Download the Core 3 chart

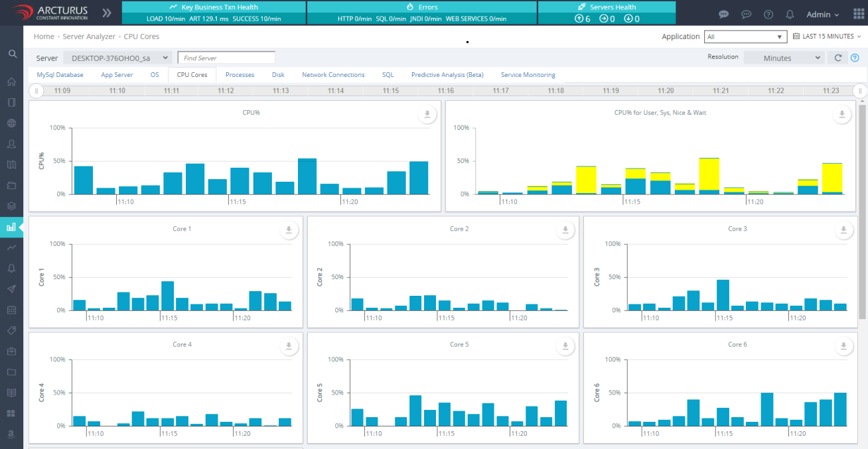tap(843, 230)
